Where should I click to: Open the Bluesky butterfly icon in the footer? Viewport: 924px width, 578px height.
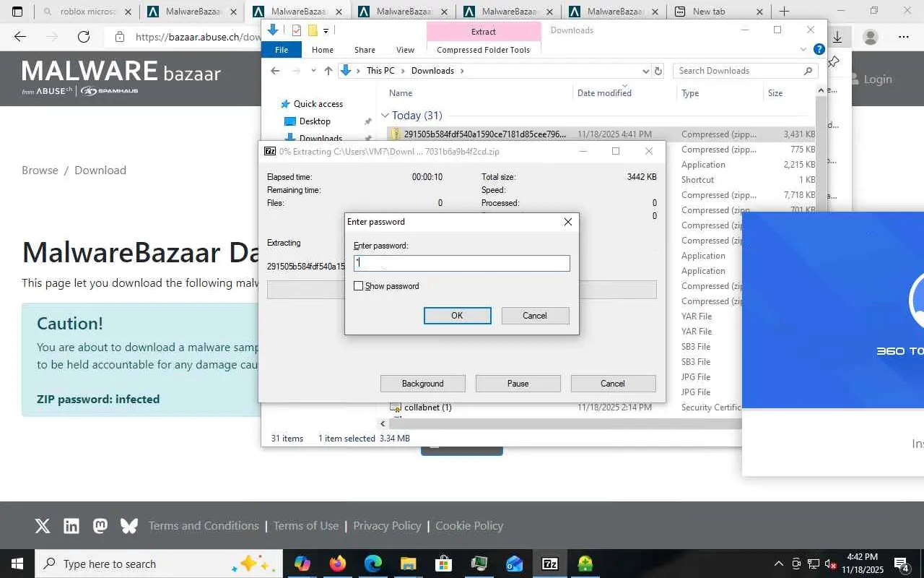tap(129, 526)
